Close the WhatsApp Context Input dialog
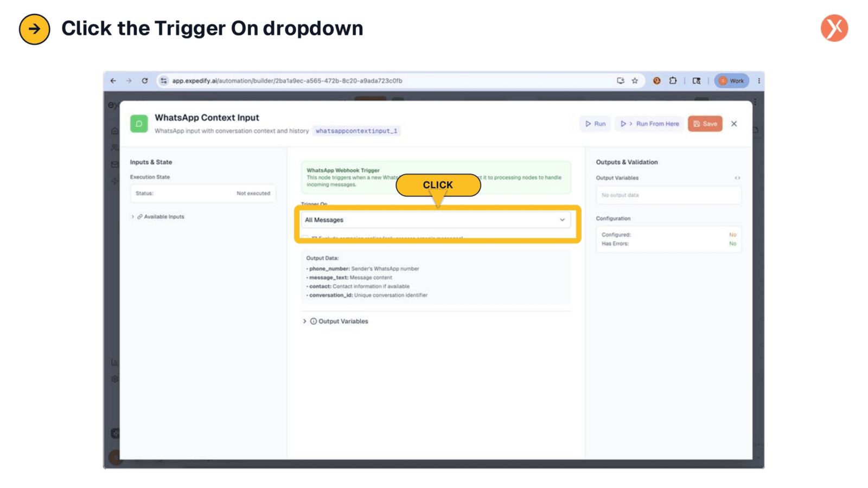The image size is (868, 488). (734, 124)
